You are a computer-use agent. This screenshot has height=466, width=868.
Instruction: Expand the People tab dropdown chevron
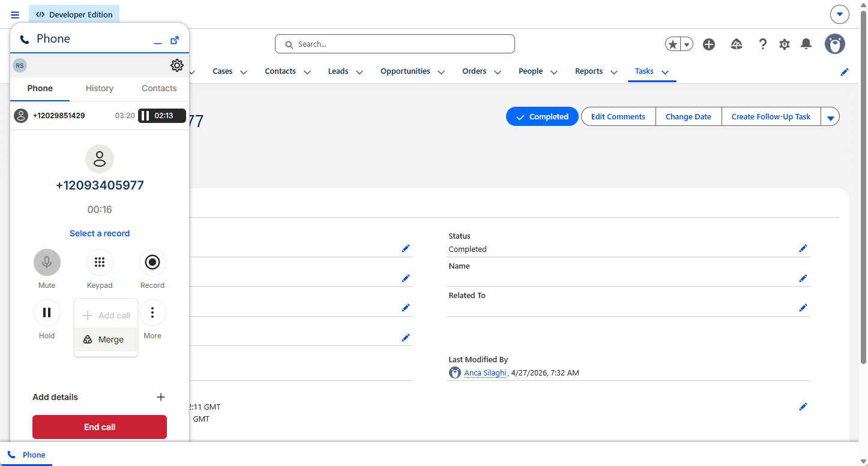click(x=554, y=72)
